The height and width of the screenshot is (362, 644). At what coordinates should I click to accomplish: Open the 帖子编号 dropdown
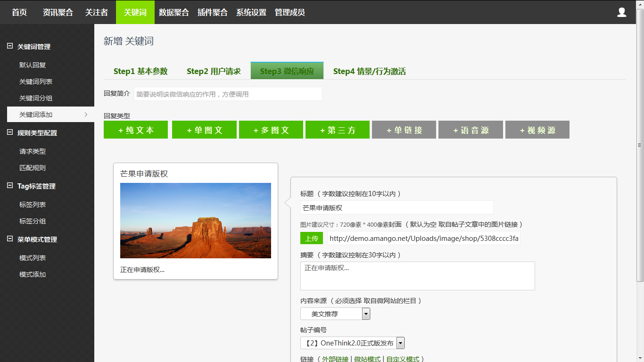352,343
